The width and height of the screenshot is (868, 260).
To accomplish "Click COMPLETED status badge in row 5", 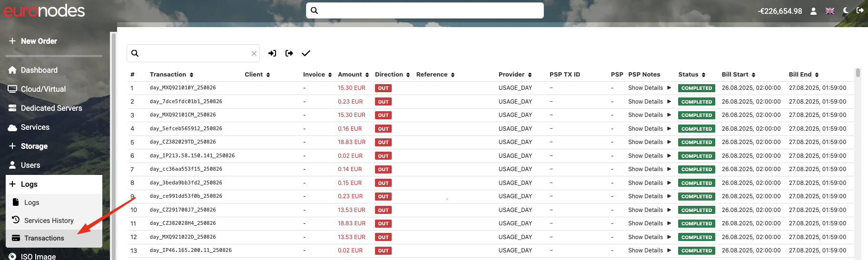I will point(697,143).
